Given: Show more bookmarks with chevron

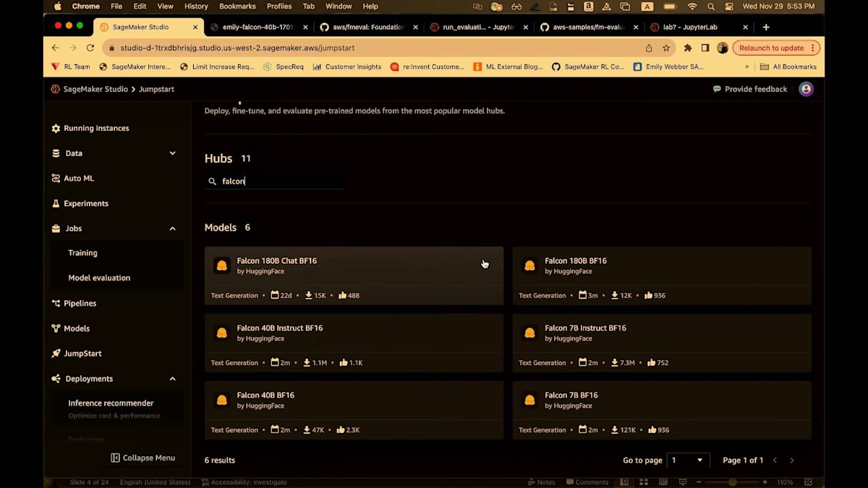Looking at the screenshot, I should tap(747, 67).
